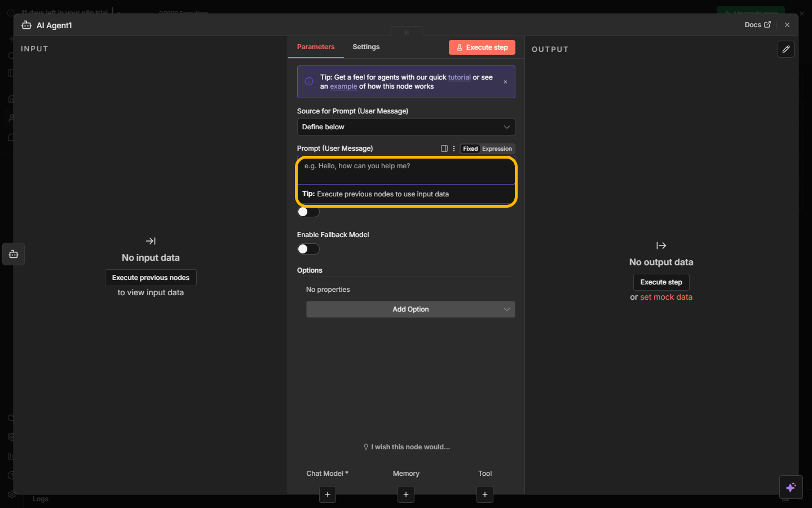Dismiss the tip banner with the x
This screenshot has width=812, height=508.
click(x=505, y=82)
